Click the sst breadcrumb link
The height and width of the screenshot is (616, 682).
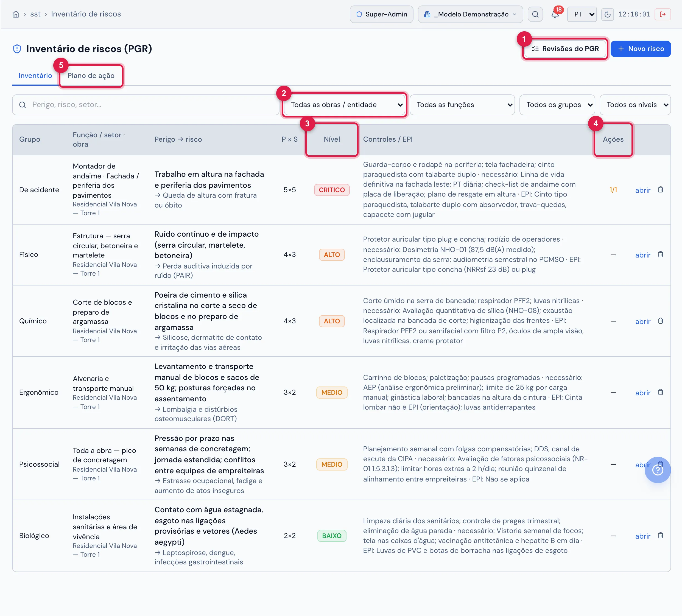point(35,14)
